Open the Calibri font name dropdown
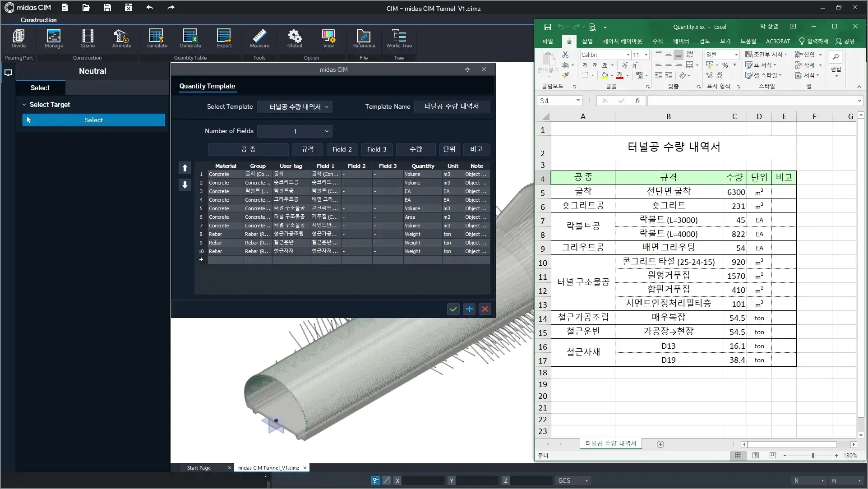The width and height of the screenshot is (868, 489). pos(628,55)
